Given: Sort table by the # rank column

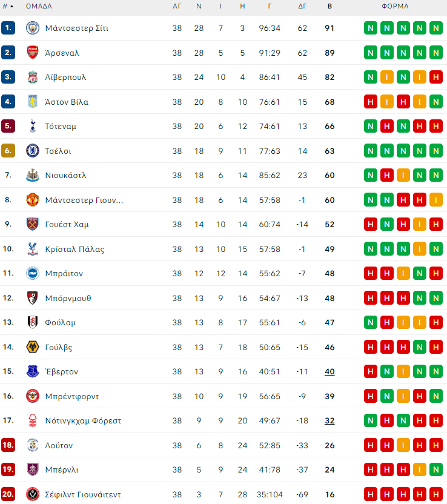Looking at the screenshot, I should pyautogui.click(x=8, y=6).
